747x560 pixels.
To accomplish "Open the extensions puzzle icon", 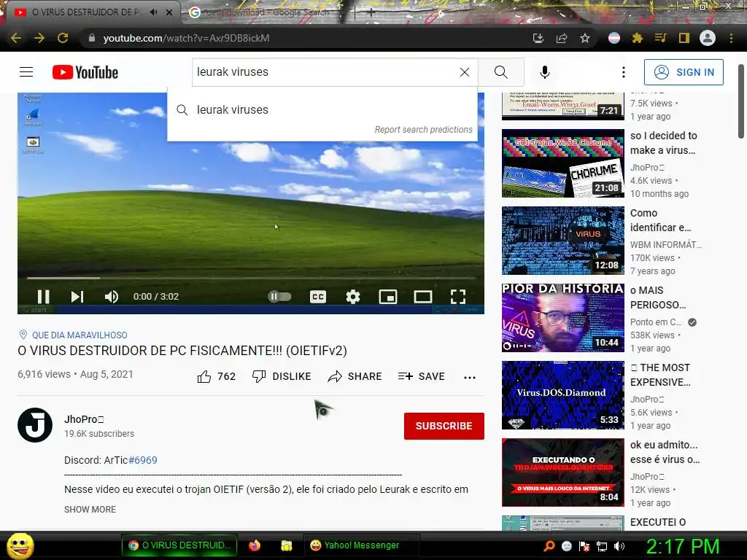I will [638, 38].
